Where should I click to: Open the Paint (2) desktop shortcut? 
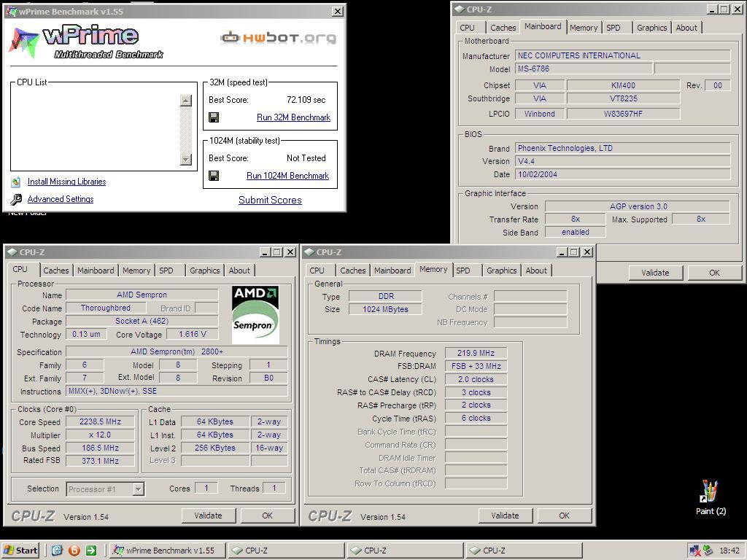click(711, 498)
